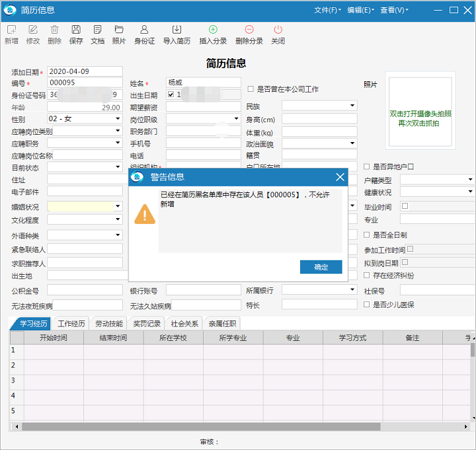Click the 期望薪资 input field
This screenshot has height=450, width=476.
(x=204, y=106)
